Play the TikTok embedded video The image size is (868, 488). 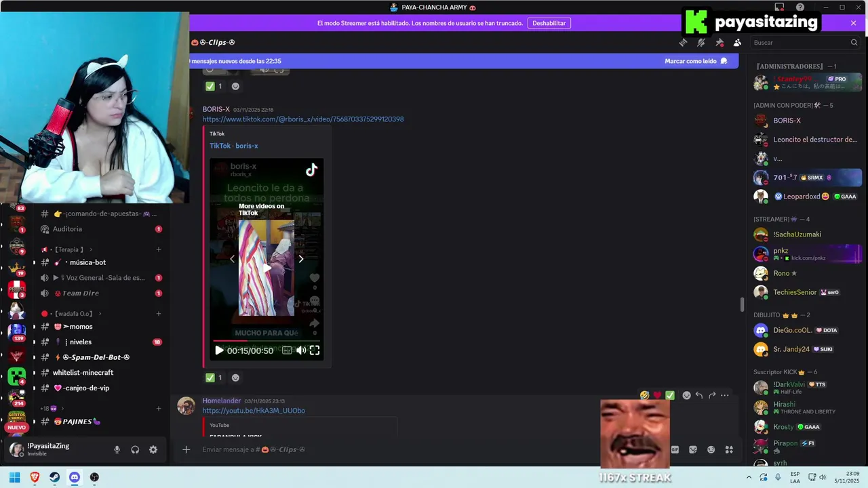pyautogui.click(x=219, y=350)
